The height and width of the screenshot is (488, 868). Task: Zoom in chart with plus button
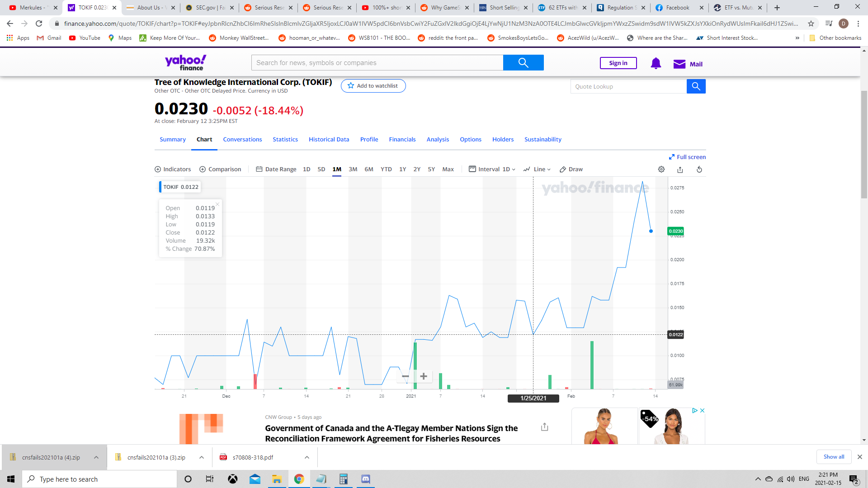pyautogui.click(x=424, y=376)
